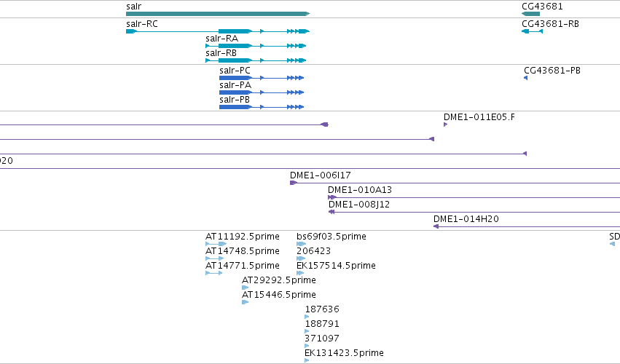620x364 pixels.
Task: Click the DME1-014H20 label
Action: (466, 219)
